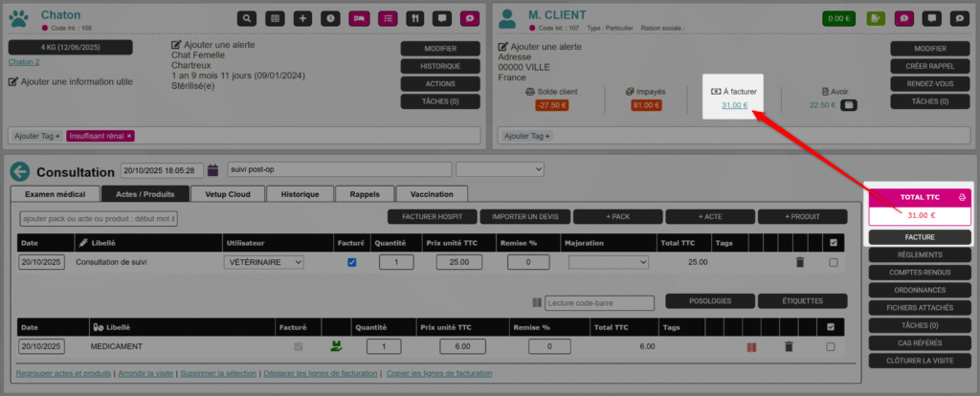Viewport: 980px width, 396px height.
Task: Click the search magnifier icon in Chaton panel
Action: [247, 18]
